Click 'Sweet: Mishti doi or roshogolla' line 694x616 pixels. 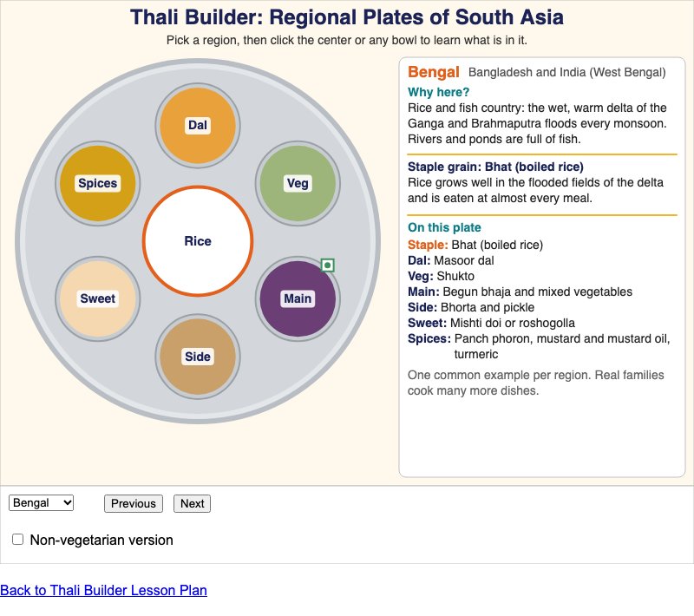(491, 323)
